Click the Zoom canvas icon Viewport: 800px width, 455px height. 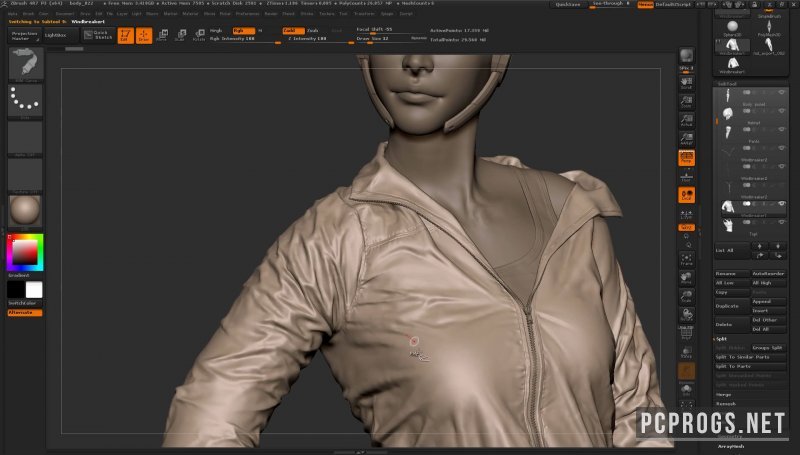[x=686, y=102]
